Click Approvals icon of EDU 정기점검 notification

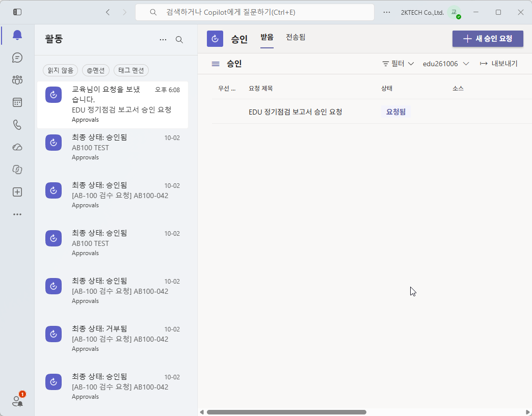click(x=54, y=95)
